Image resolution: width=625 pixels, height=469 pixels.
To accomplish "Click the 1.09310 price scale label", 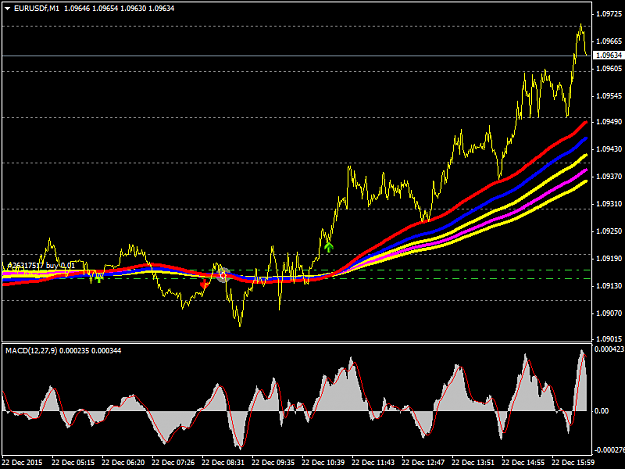I will (609, 204).
